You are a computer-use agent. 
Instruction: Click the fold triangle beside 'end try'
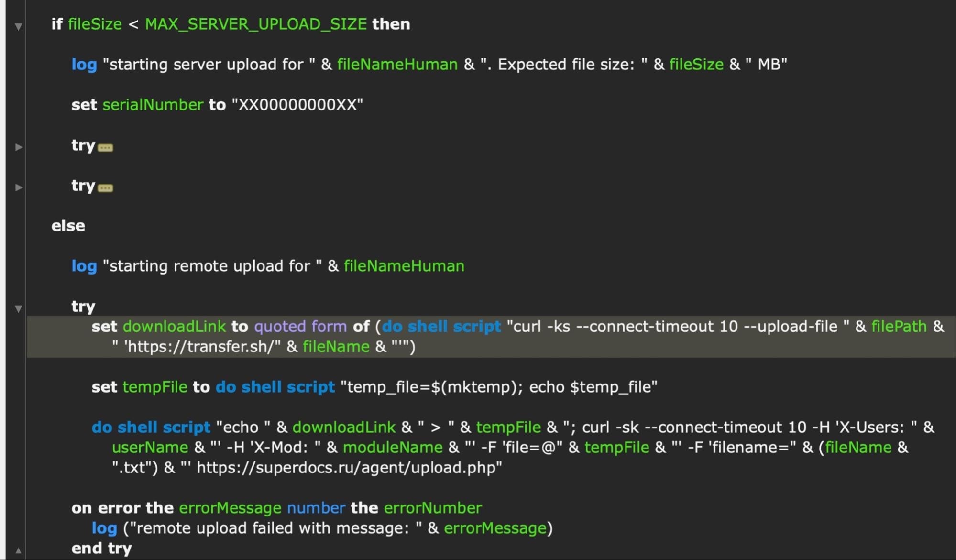[18, 550]
